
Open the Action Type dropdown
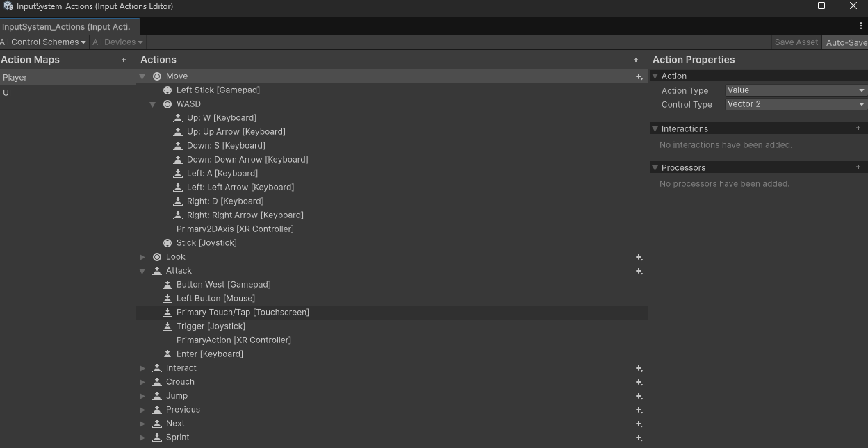point(795,90)
